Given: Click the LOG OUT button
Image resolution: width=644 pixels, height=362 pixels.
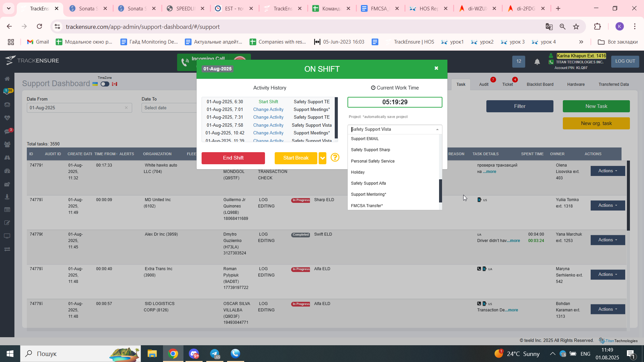Looking at the screenshot, I should click(625, 61).
